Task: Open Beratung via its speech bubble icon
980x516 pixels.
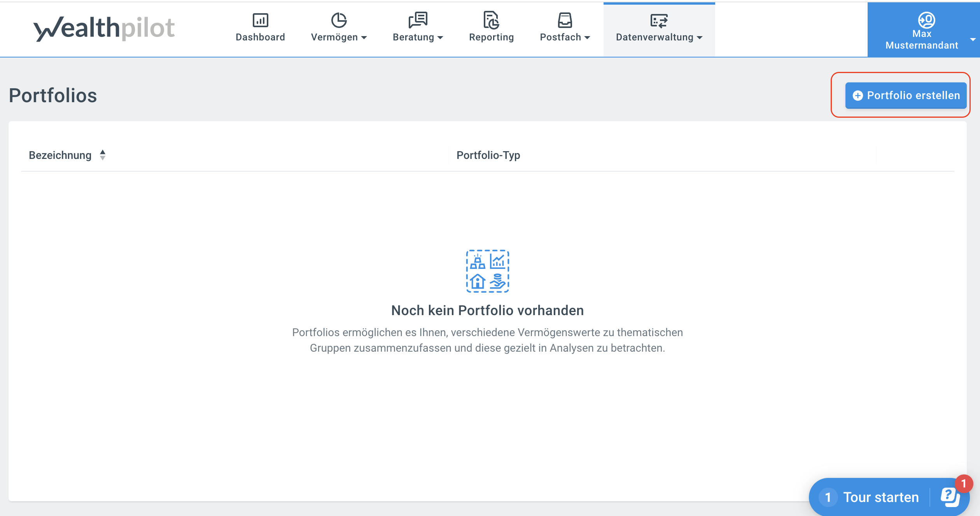Action: (418, 20)
